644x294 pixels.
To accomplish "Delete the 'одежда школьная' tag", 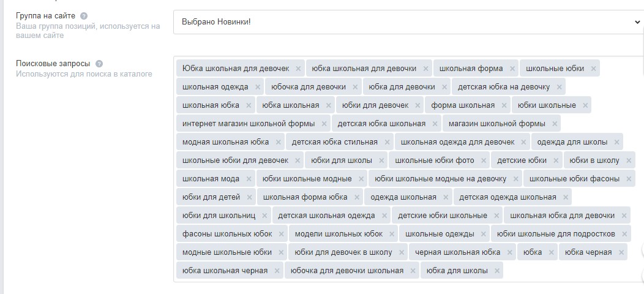I will [446, 197].
